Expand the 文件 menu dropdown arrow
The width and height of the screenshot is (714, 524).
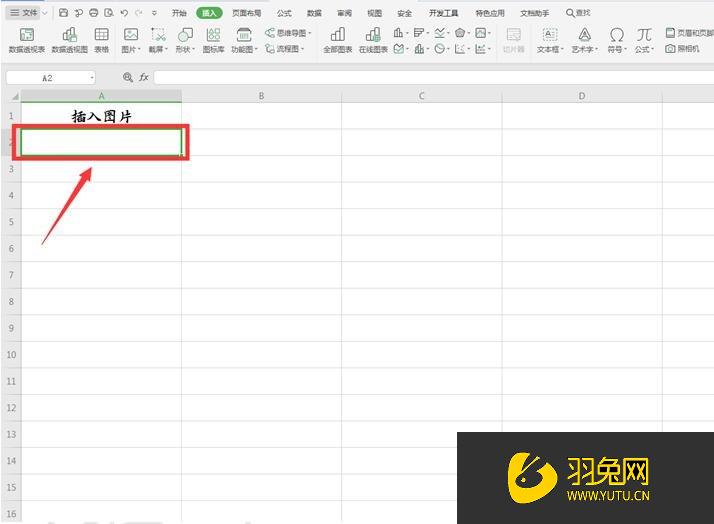click(x=45, y=13)
